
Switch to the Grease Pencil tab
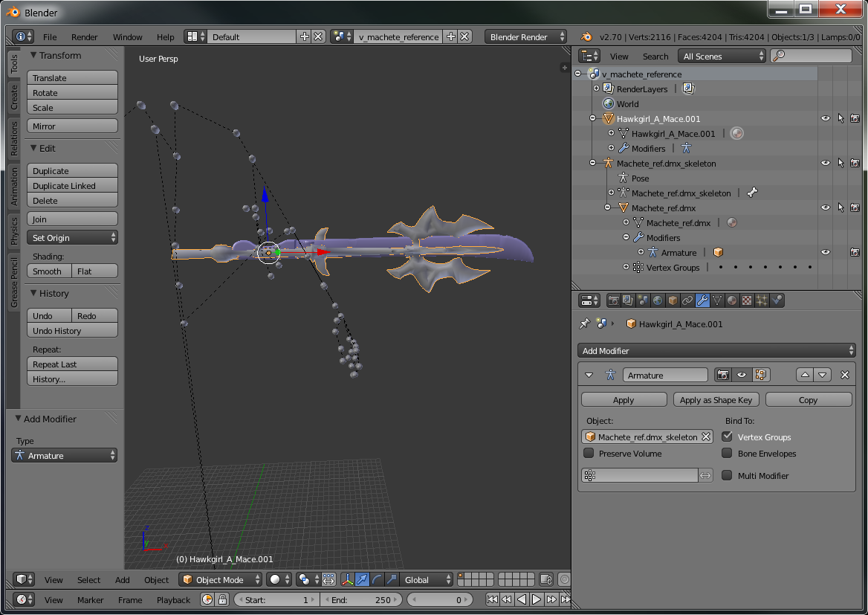[x=14, y=282]
